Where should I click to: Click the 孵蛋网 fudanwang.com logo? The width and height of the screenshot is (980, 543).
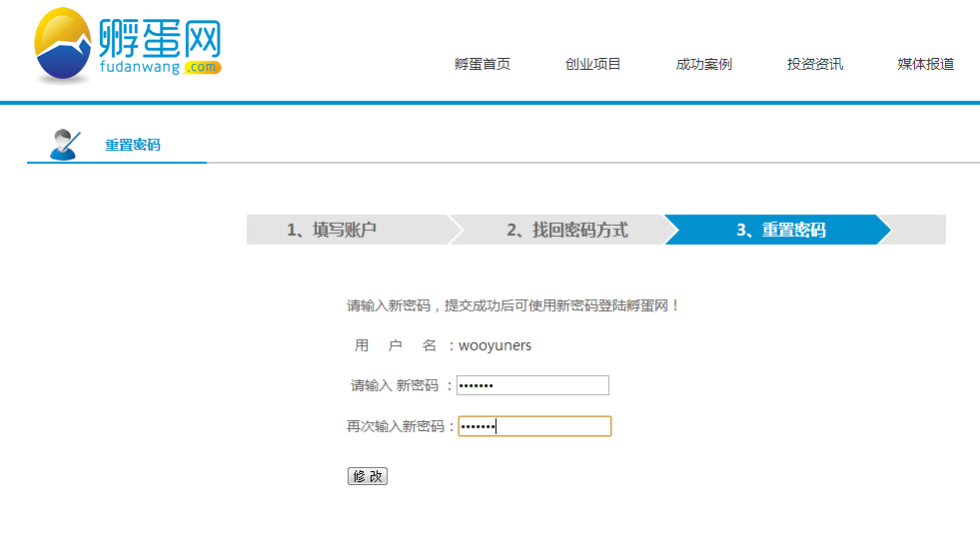(128, 46)
